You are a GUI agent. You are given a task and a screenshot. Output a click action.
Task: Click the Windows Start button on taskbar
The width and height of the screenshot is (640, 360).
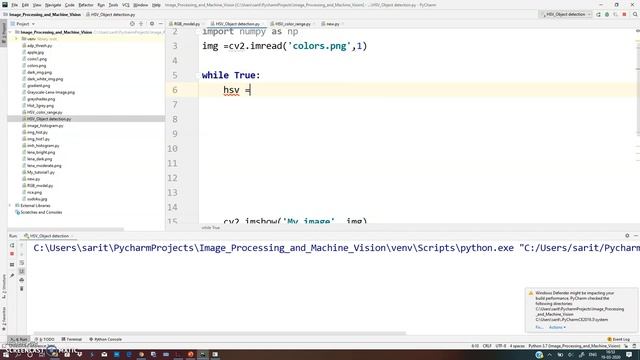click(6, 355)
